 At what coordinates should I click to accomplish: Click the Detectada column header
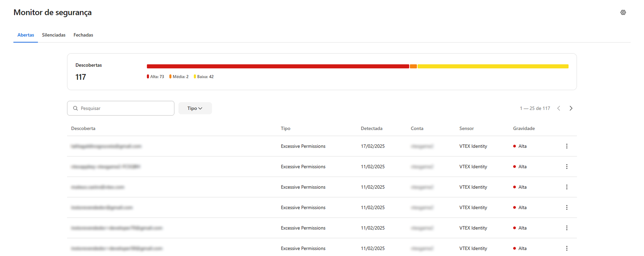pos(371,128)
